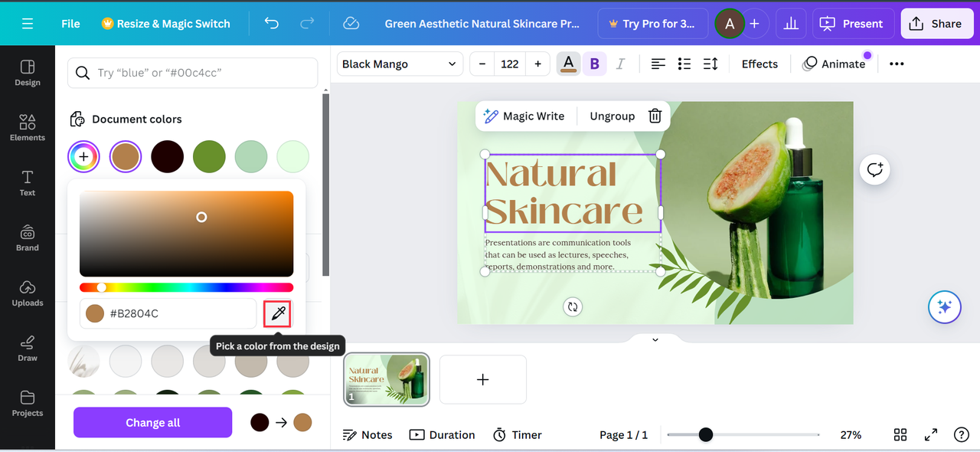Open the Draw sidebar panel
Screen dimensions: 980x452
(28, 349)
